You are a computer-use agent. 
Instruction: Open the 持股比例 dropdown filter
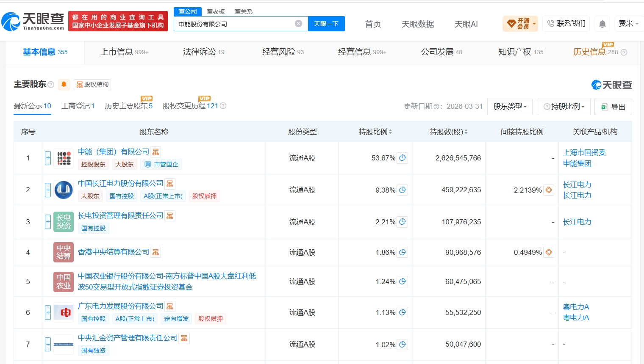point(563,107)
